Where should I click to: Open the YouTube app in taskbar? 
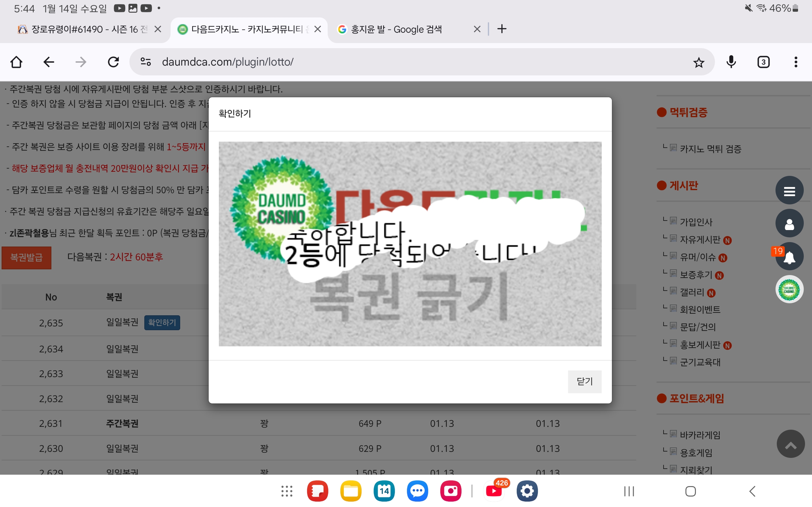pos(494,491)
